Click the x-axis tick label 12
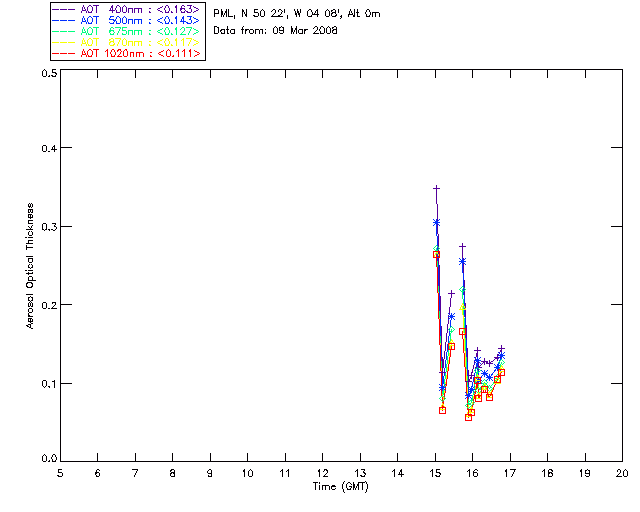 pos(322,473)
